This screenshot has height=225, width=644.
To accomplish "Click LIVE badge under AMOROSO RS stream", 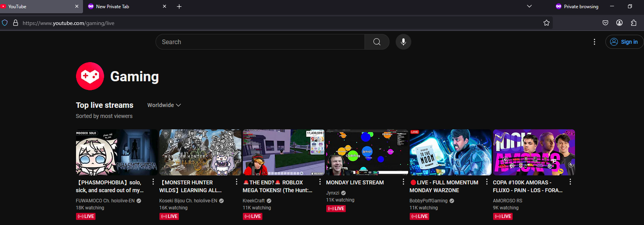I will [503, 216].
